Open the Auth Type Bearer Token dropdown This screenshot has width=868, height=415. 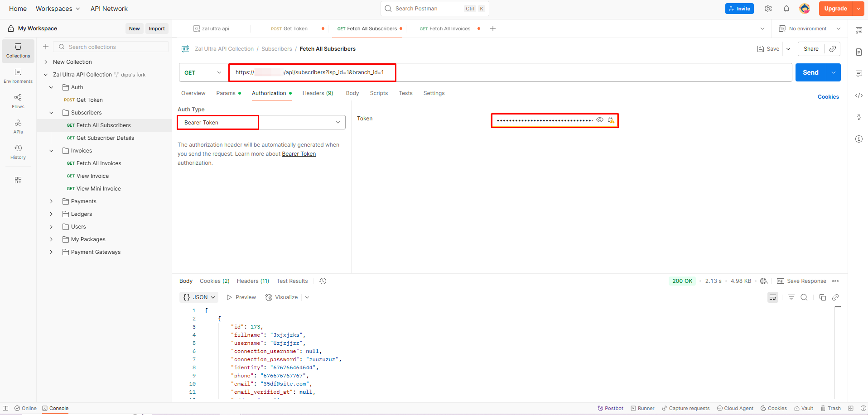[x=261, y=122]
